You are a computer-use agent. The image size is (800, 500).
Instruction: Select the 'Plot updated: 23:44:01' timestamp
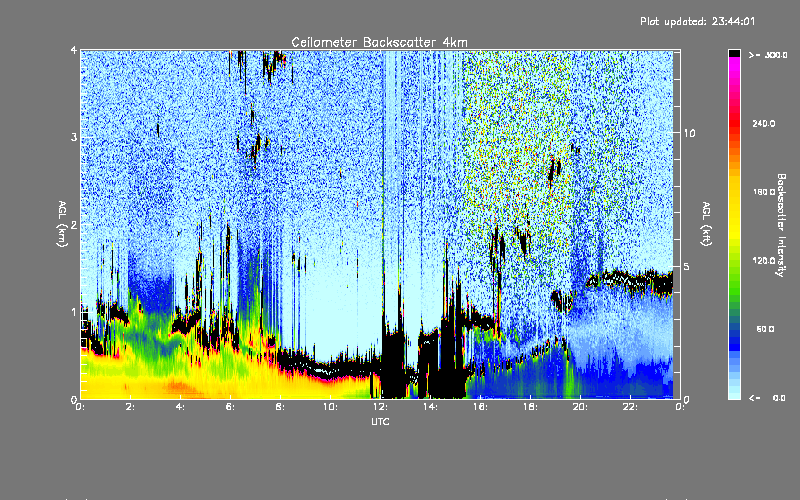click(697, 21)
